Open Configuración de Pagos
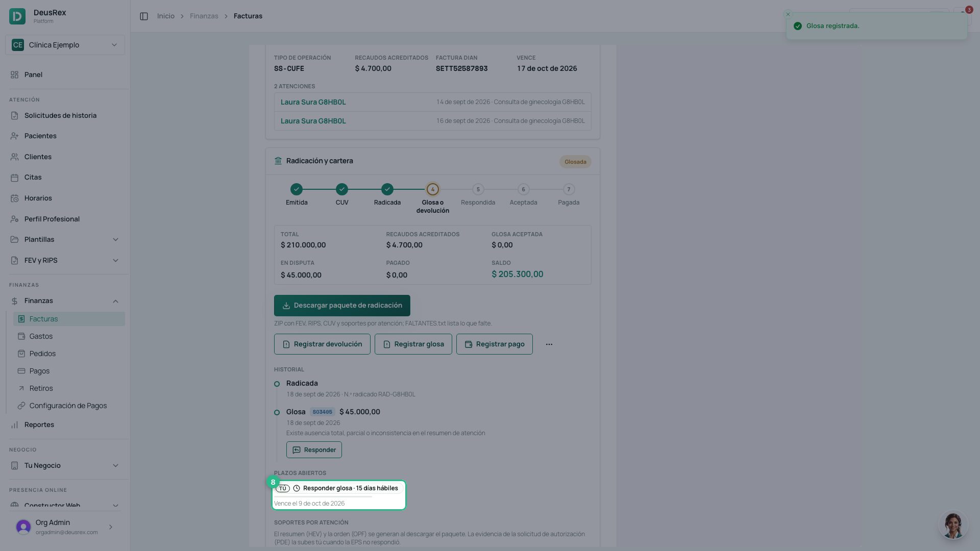Image resolution: width=980 pixels, height=551 pixels. click(69, 406)
